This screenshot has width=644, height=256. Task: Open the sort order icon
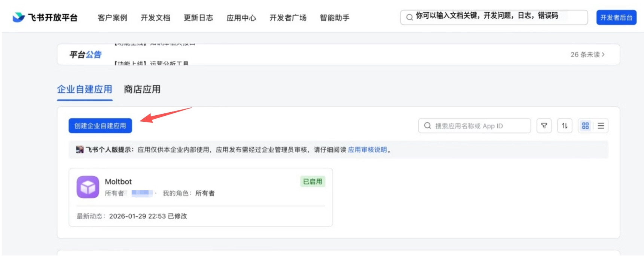coord(565,126)
